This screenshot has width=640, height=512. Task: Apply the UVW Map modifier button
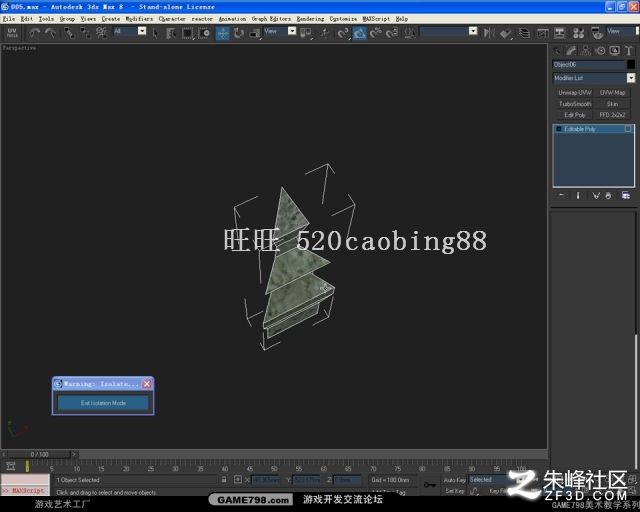click(x=612, y=93)
